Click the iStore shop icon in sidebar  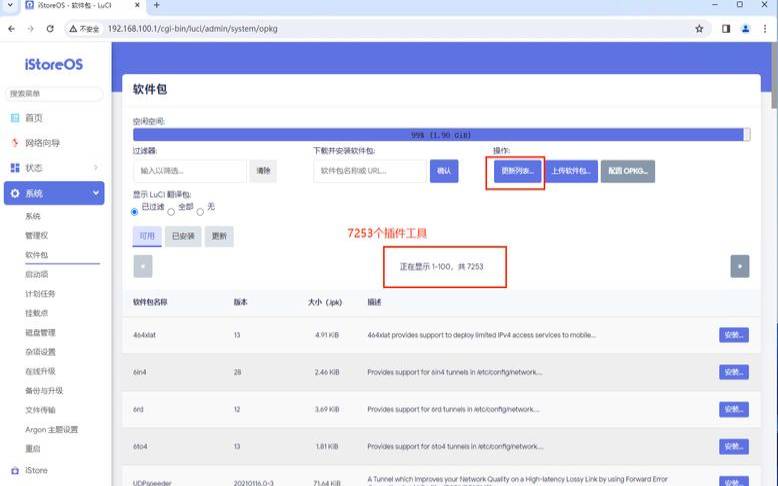point(15,470)
